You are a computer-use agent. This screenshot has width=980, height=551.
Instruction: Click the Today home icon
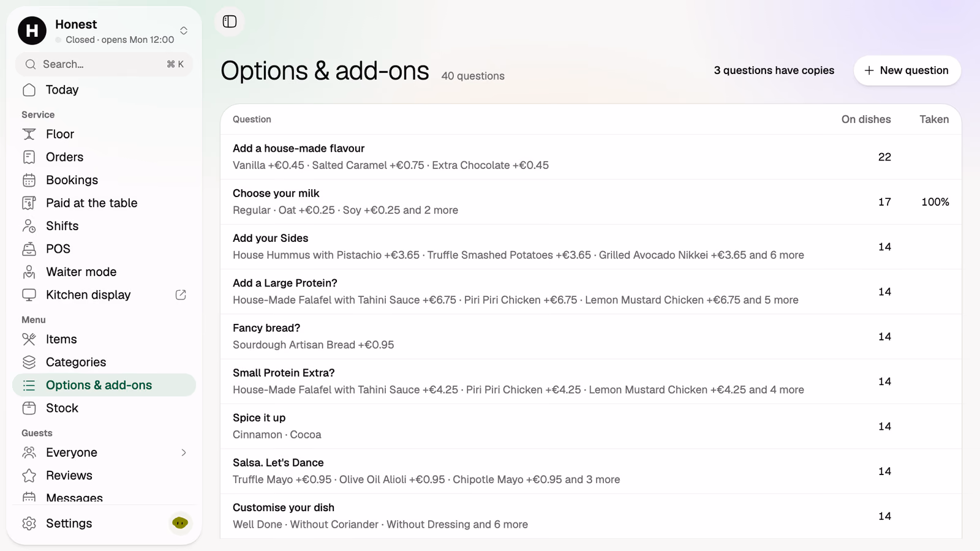29,90
